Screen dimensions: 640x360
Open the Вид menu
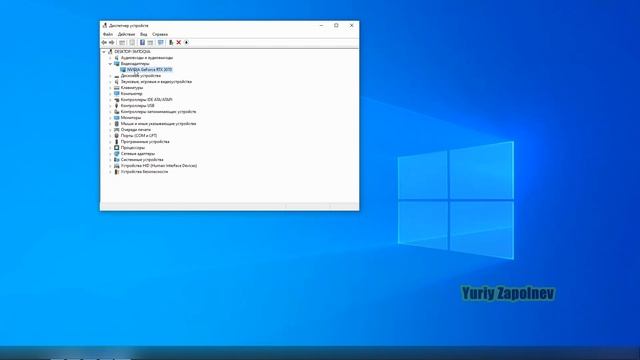click(x=144, y=34)
